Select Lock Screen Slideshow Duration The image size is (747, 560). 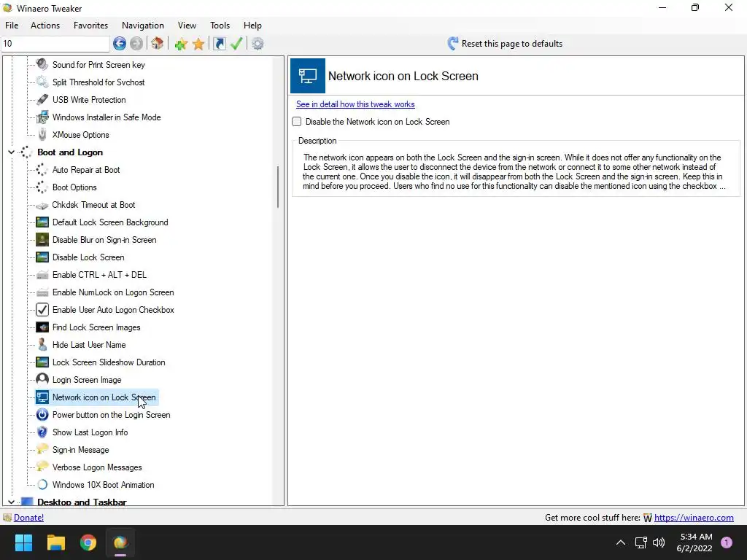coord(109,362)
